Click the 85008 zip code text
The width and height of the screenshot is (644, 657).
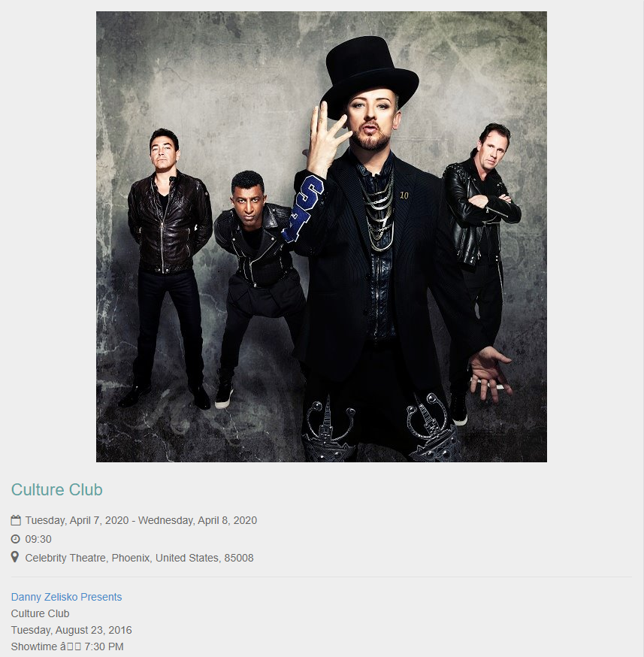tap(239, 558)
